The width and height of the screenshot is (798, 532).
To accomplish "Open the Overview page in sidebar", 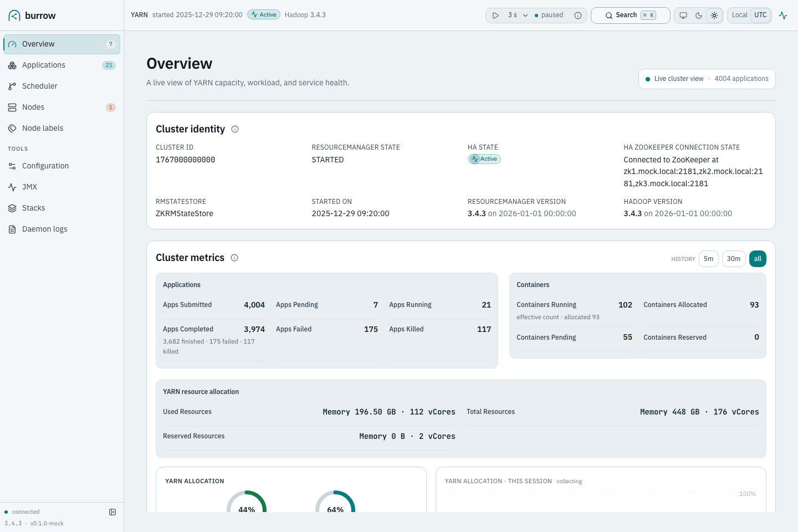I will click(62, 44).
